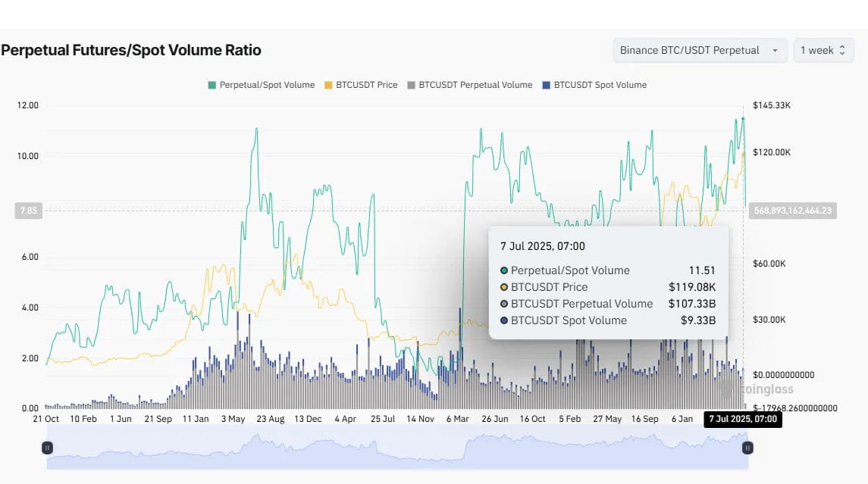Open the Binance BTC/USDT Perpetual dropdown
The image size is (868, 484).
point(700,50)
